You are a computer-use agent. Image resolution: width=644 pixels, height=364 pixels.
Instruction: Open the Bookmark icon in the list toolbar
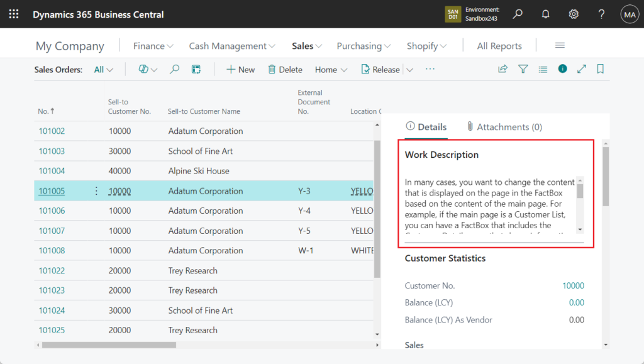pyautogui.click(x=600, y=69)
